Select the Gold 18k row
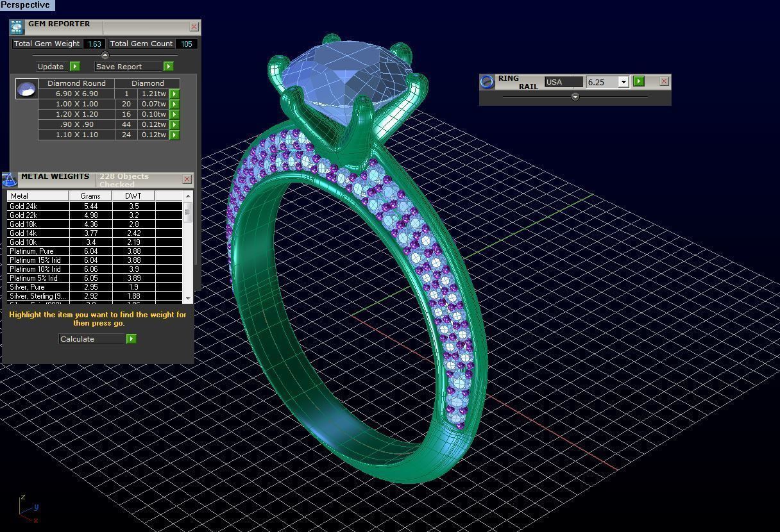Screen dimensions: 780x532 (94, 224)
